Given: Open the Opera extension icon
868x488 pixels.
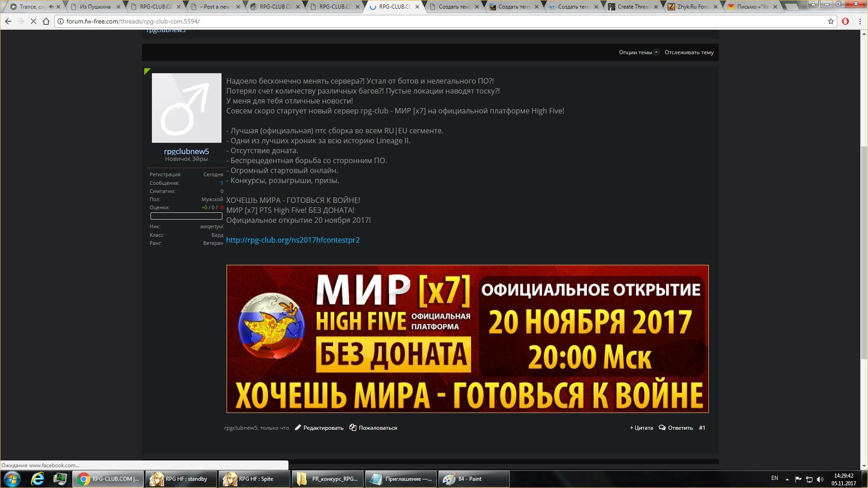Looking at the screenshot, I should 845,21.
